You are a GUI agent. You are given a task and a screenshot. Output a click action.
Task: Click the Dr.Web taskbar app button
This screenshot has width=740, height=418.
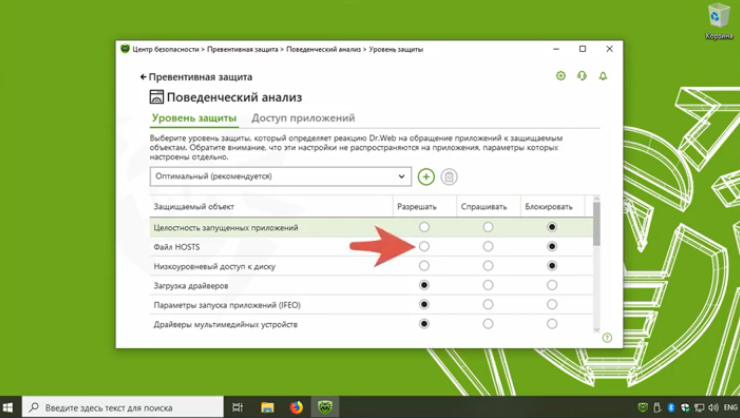point(325,407)
